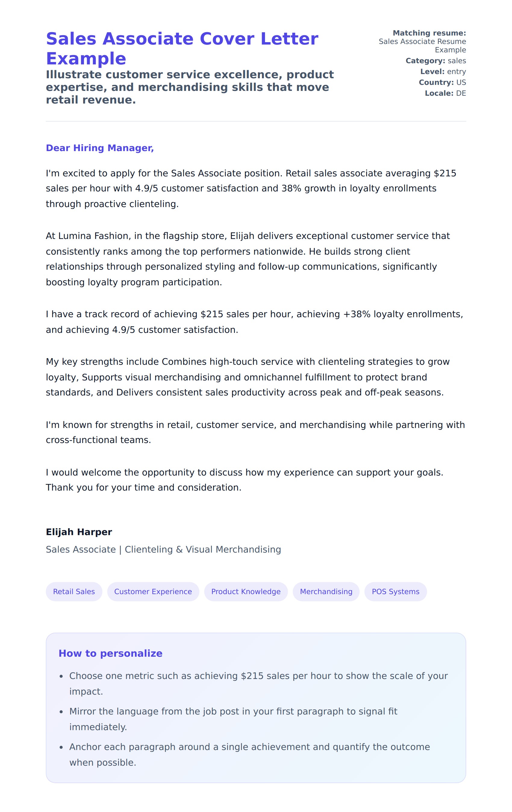Click the Elijah Harper signature name
The height and width of the screenshot is (812, 512).
point(79,532)
